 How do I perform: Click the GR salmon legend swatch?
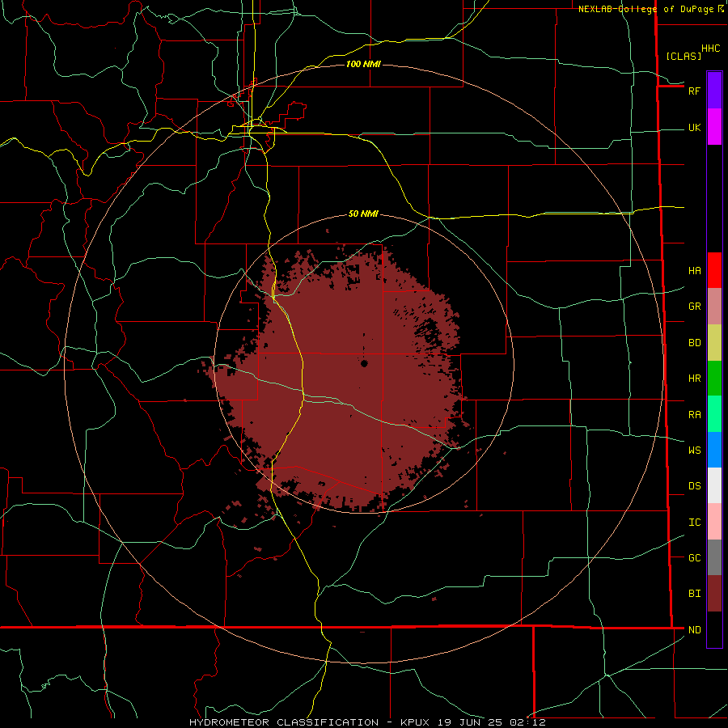(x=714, y=306)
